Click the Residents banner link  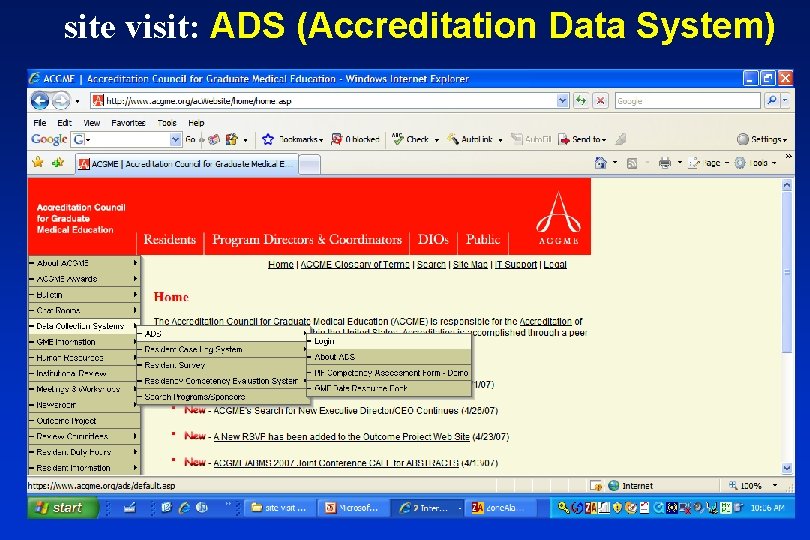pos(169,239)
